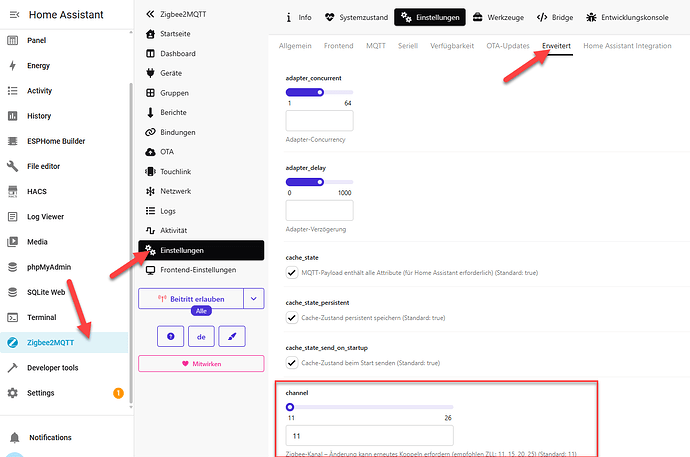The image size is (690, 457).
Task: Adjust the adapter_concurrent slider
Action: 319,92
